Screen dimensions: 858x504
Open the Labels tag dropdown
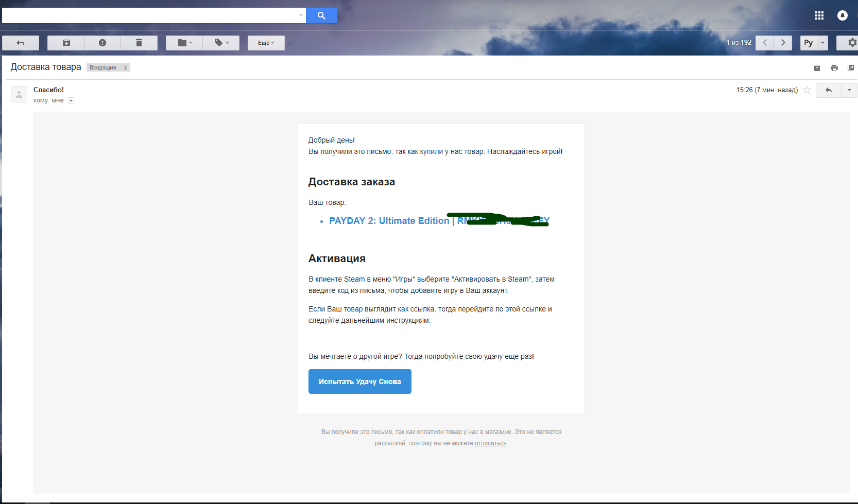pyautogui.click(x=221, y=43)
